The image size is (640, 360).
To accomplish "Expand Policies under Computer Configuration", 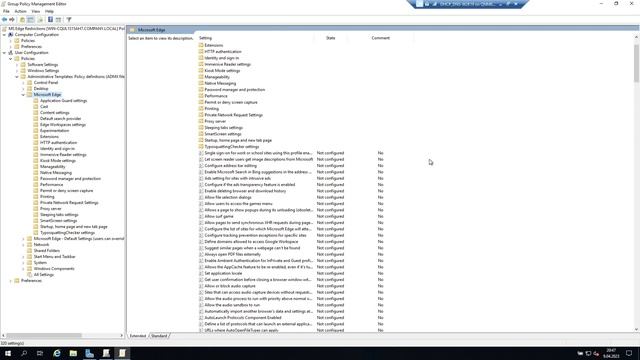I will (11, 41).
